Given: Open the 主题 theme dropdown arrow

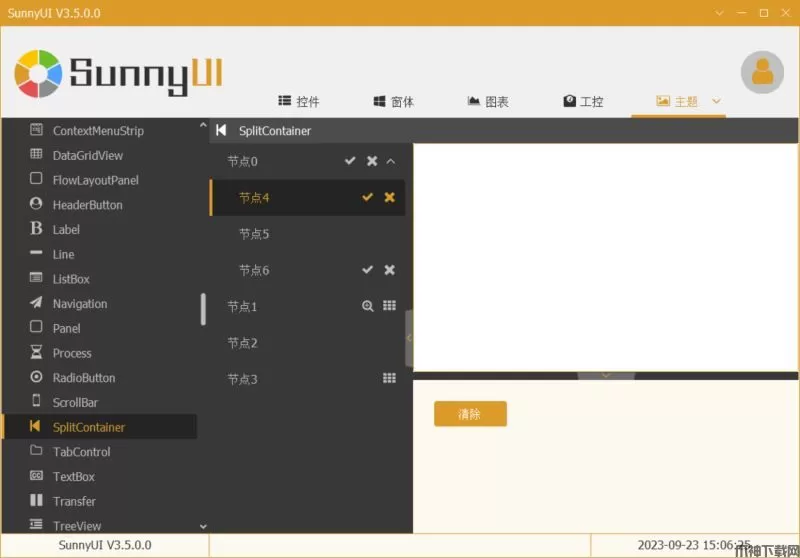Looking at the screenshot, I should 716,101.
